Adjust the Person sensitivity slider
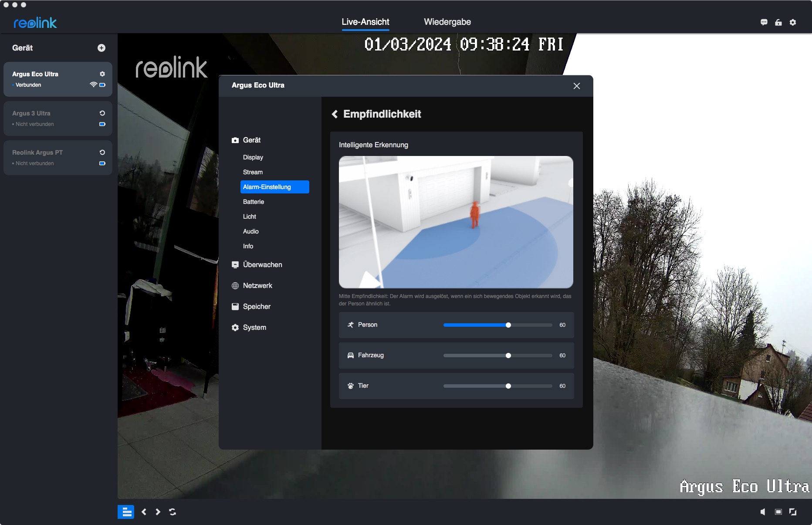 tap(508, 325)
